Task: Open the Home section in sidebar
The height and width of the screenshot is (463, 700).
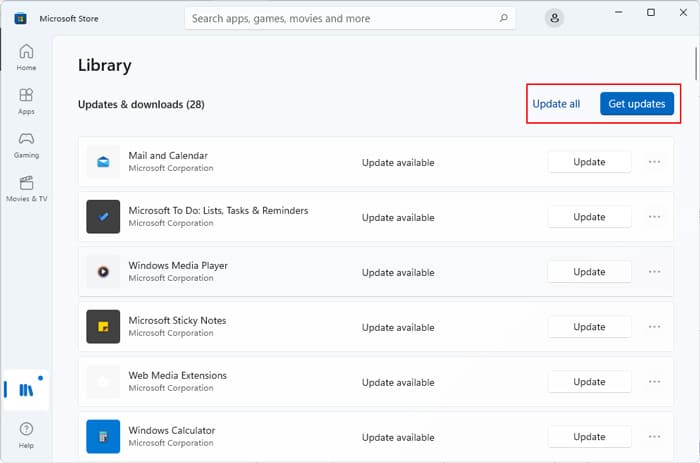Action: [26, 57]
